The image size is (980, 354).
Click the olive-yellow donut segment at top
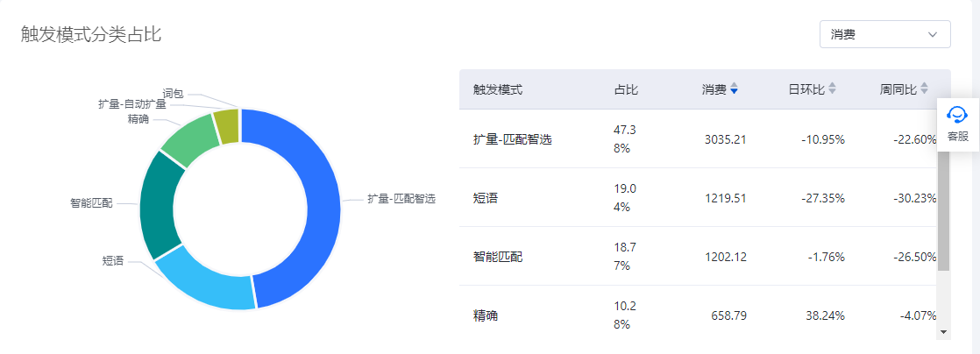[x=226, y=124]
